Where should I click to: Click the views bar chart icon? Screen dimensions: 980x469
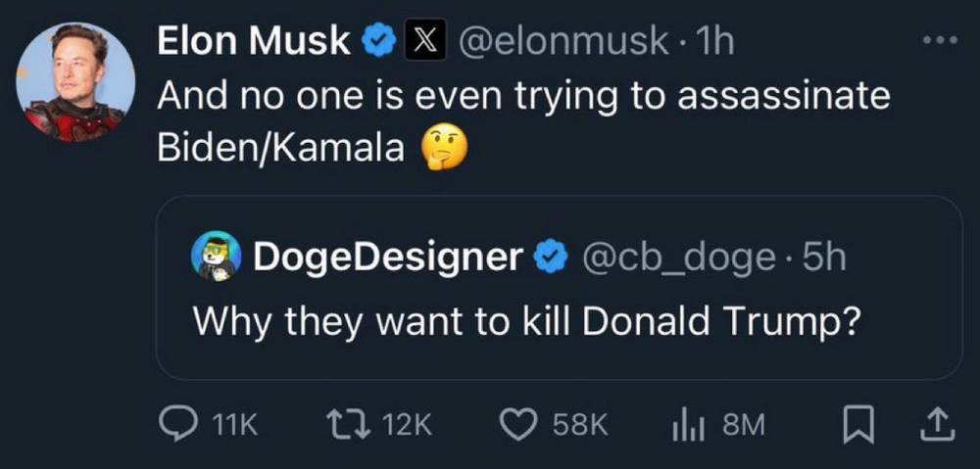(x=689, y=424)
